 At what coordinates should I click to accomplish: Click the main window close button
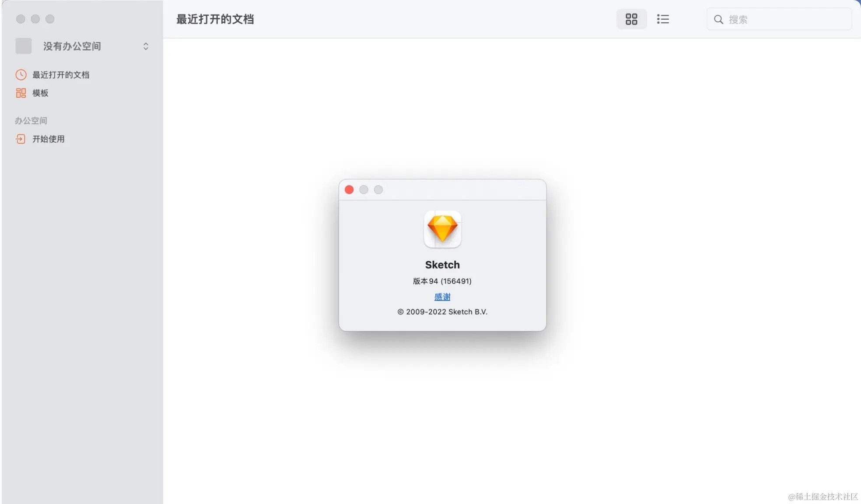coord(21,19)
